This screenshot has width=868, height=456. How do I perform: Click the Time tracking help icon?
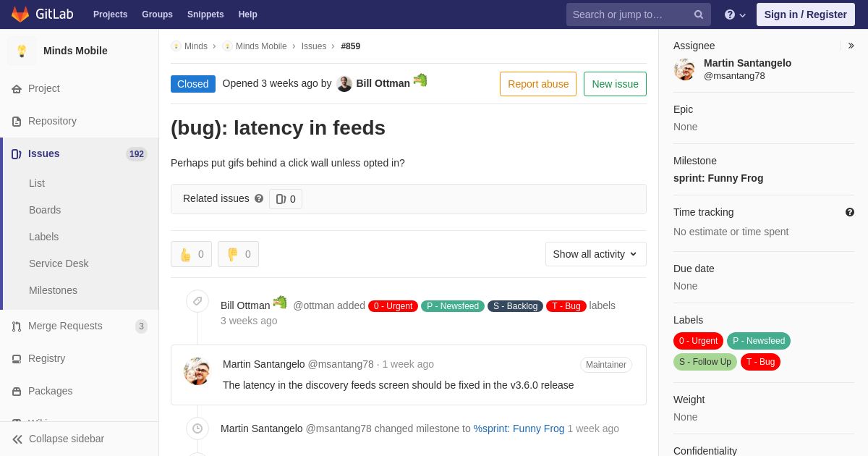[850, 212]
